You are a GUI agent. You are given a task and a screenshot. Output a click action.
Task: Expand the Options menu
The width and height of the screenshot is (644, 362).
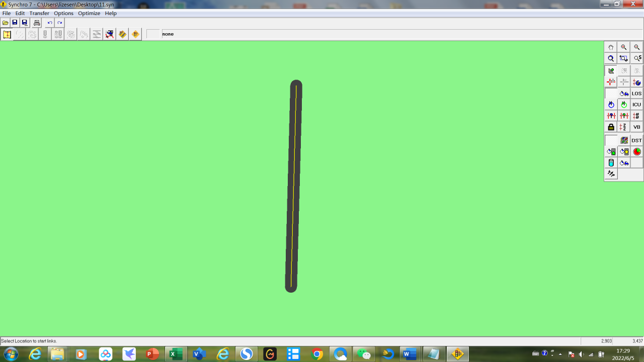[63, 14]
